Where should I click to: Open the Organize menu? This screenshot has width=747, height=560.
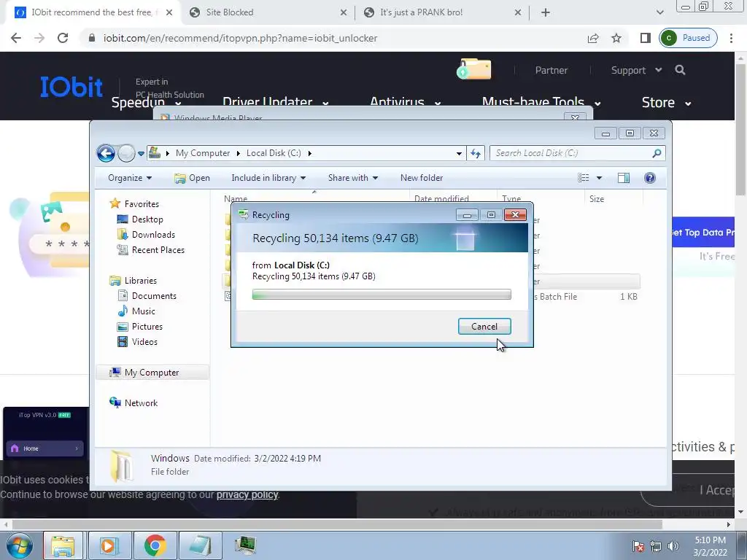click(130, 178)
